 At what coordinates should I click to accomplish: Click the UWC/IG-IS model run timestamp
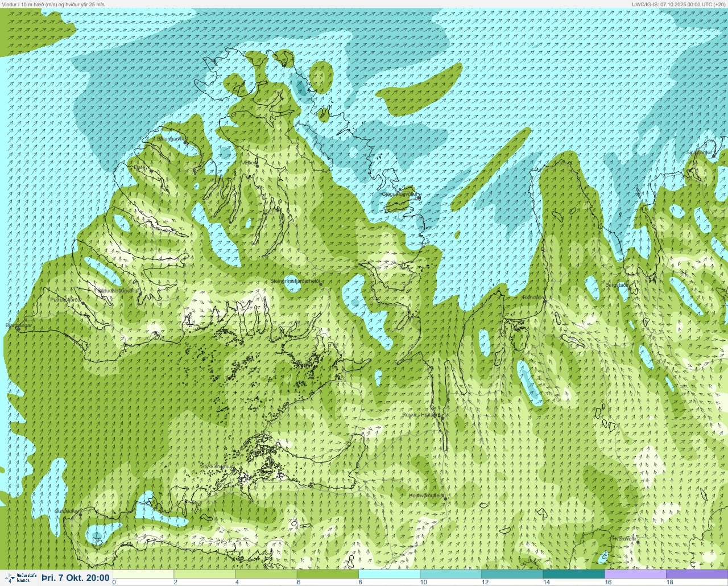(679, 4)
